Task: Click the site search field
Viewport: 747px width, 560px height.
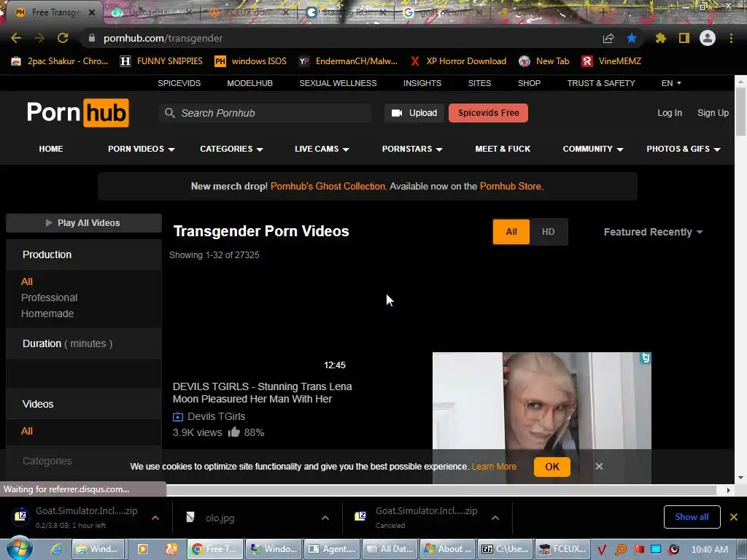Action: pos(265,113)
